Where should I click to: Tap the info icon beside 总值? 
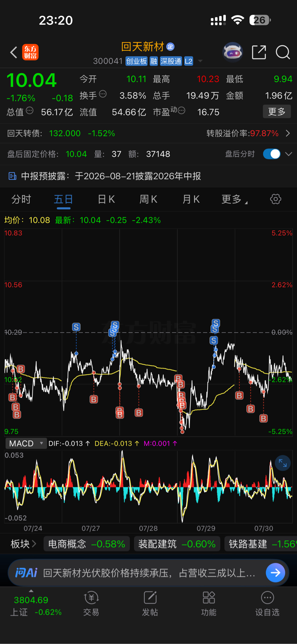click(29, 111)
